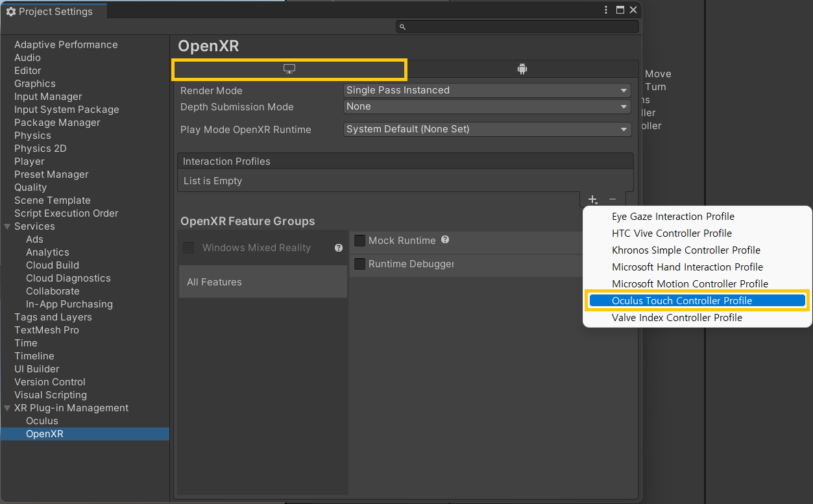Select Cloud Diagnostics under Services

(x=68, y=278)
